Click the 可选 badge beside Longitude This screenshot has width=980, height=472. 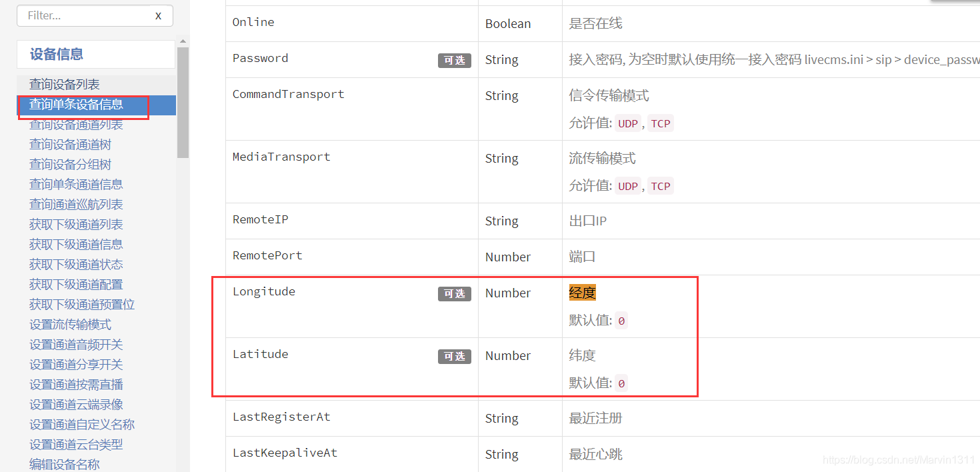point(455,294)
